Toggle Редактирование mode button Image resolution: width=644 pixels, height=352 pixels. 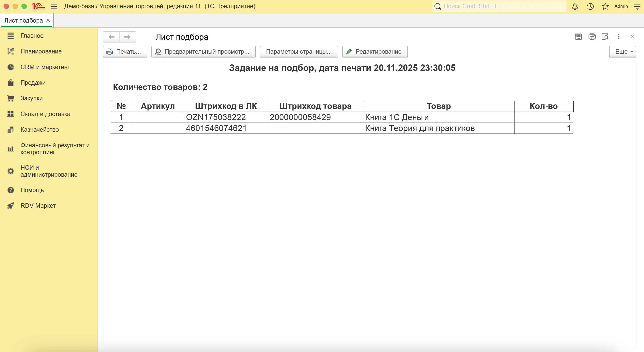pos(375,51)
